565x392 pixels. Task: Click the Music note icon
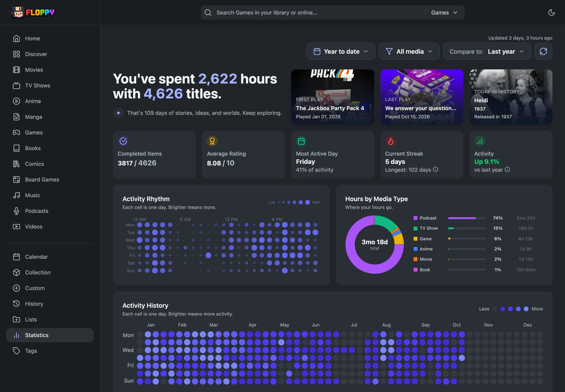tap(17, 195)
